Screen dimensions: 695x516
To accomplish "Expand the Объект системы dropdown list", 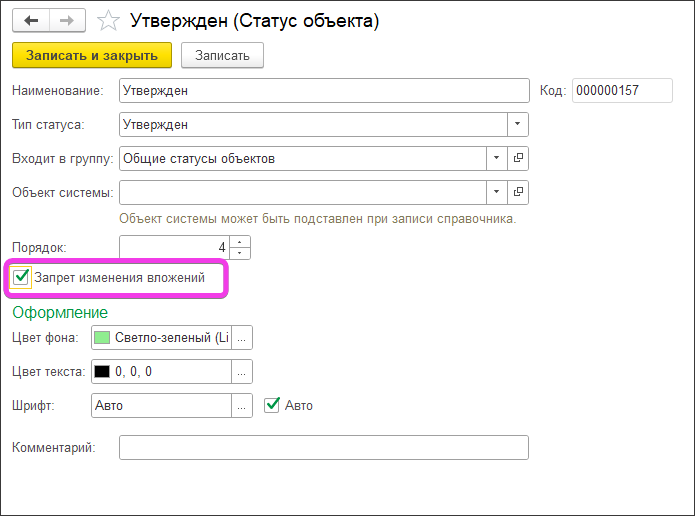I will point(497,192).
